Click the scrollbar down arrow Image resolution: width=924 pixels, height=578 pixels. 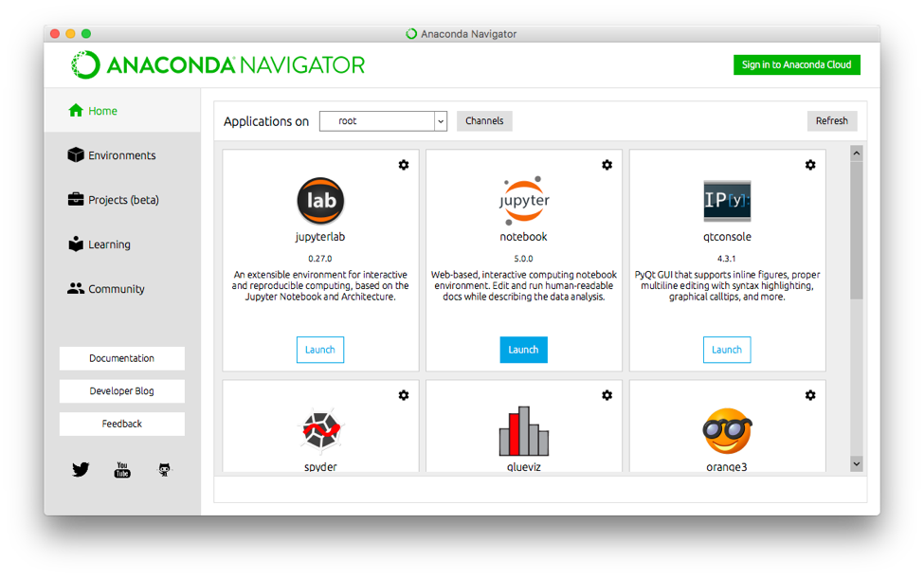[857, 464]
